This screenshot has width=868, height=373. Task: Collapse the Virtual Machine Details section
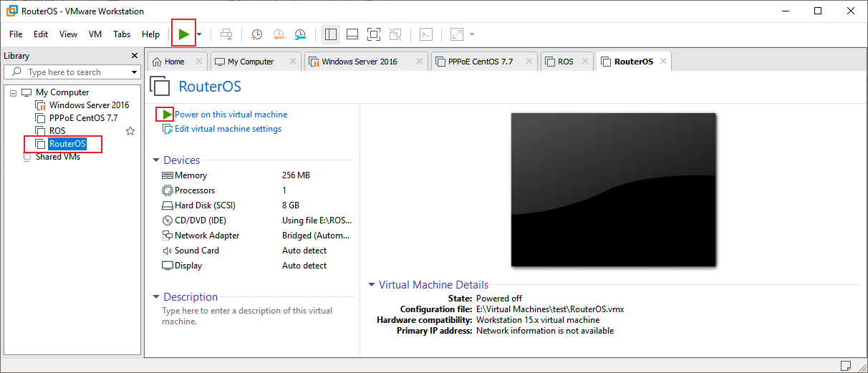[372, 284]
